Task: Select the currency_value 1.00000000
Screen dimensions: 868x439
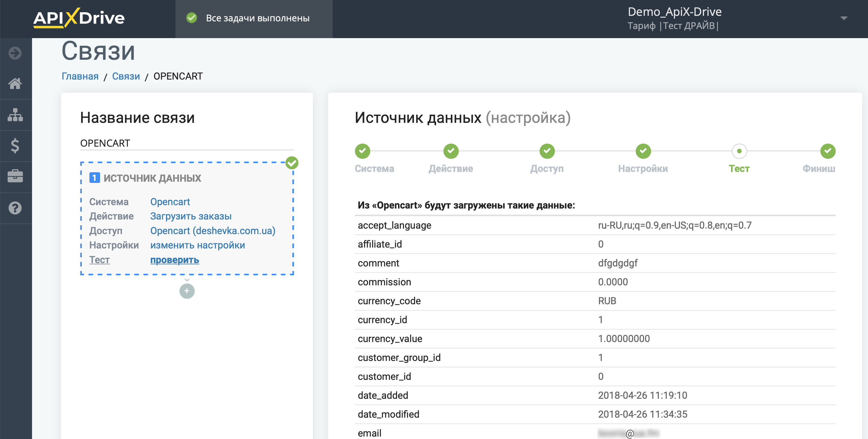Action: click(624, 338)
